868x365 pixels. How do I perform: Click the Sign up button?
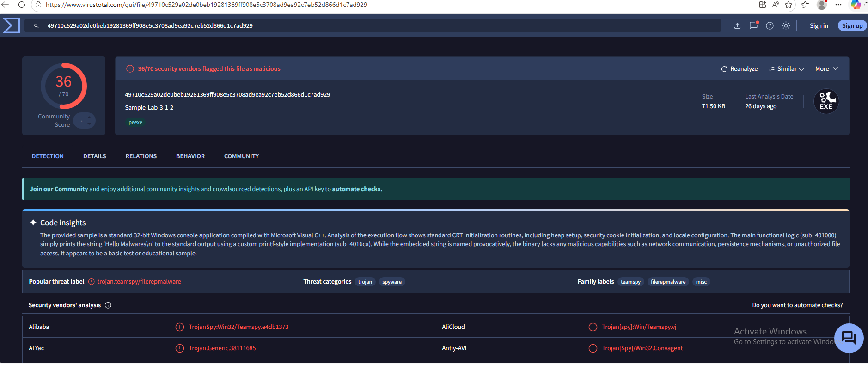[852, 26]
